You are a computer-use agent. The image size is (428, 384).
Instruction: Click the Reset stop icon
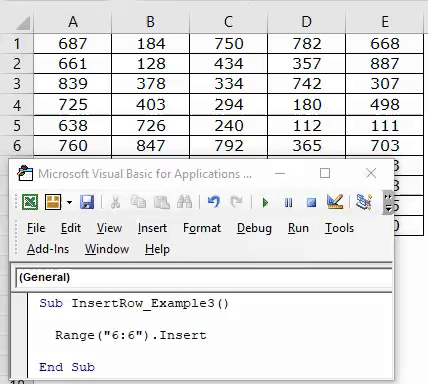tap(311, 202)
